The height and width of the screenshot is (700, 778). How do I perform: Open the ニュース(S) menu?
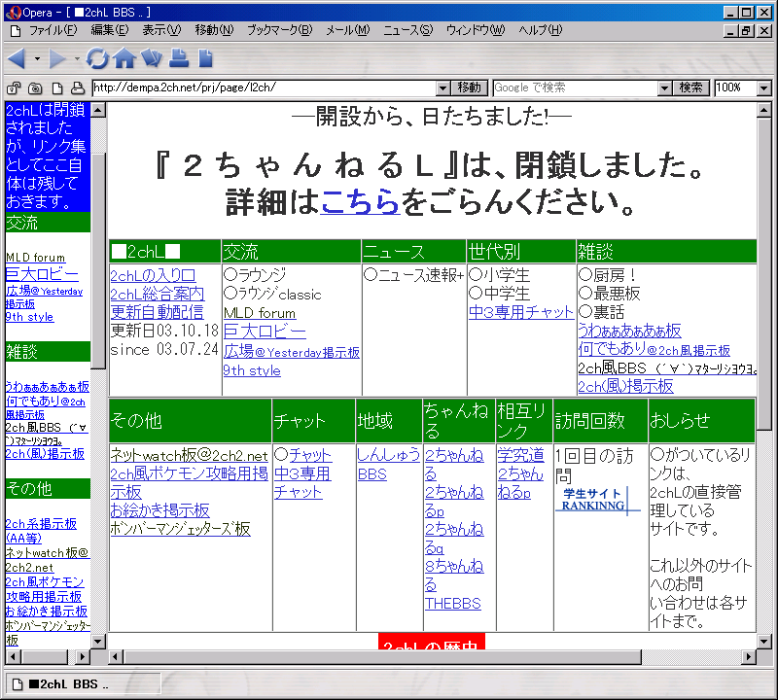click(x=407, y=30)
